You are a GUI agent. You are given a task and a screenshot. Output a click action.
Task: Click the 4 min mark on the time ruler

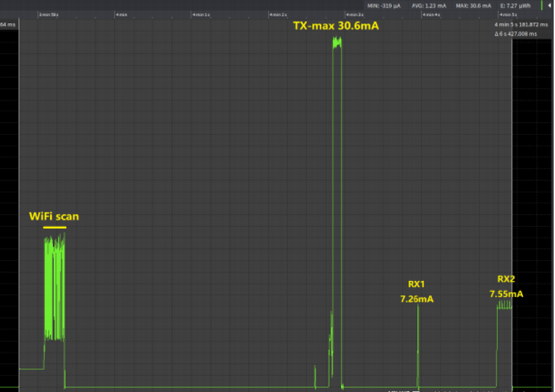click(121, 14)
